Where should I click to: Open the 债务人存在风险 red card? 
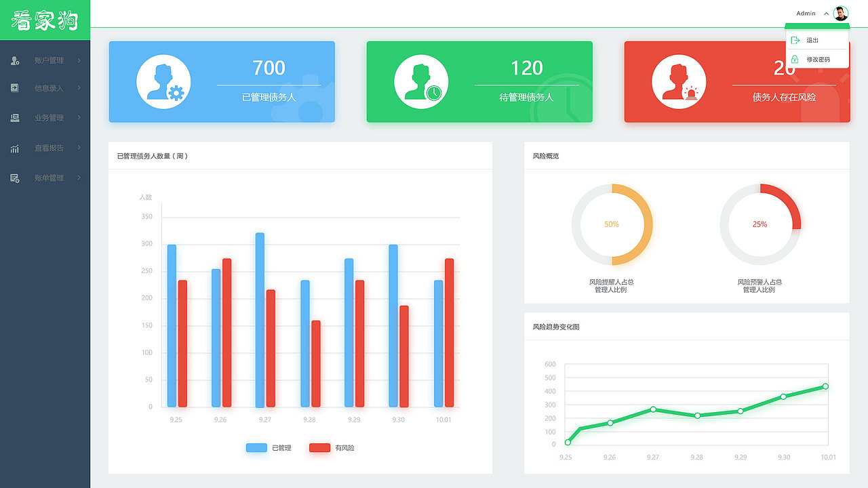[x=737, y=82]
